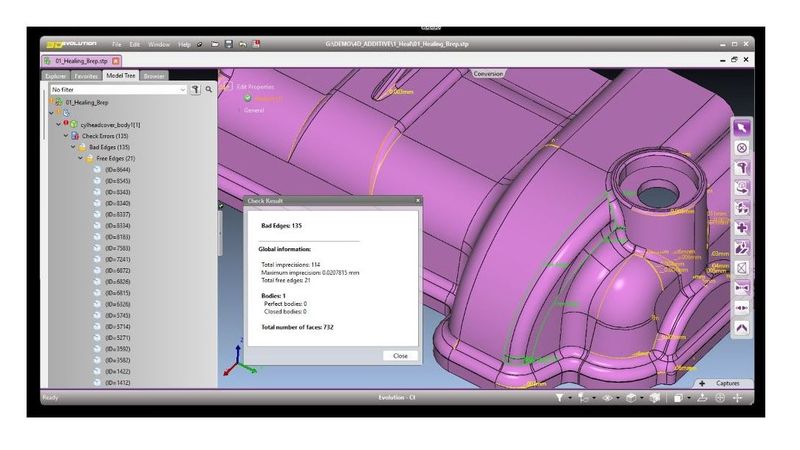Click the cube view icon in bottom toolbar

coord(631,397)
